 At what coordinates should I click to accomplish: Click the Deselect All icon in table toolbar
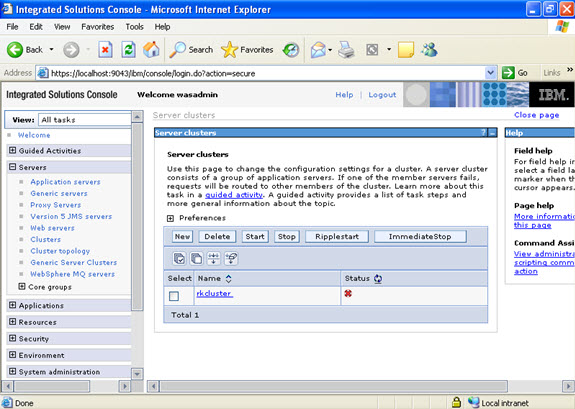click(197, 259)
